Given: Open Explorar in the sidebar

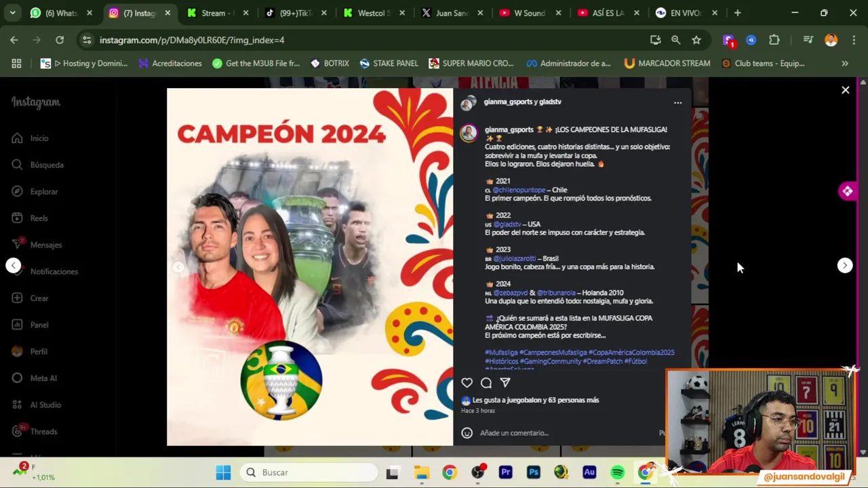Looking at the screenshot, I should [x=35, y=192].
